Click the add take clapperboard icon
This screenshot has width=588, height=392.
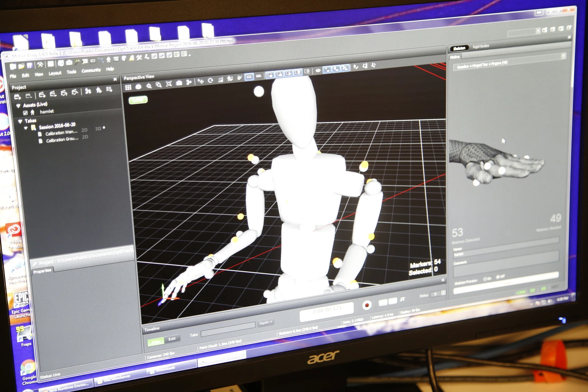(x=42, y=95)
